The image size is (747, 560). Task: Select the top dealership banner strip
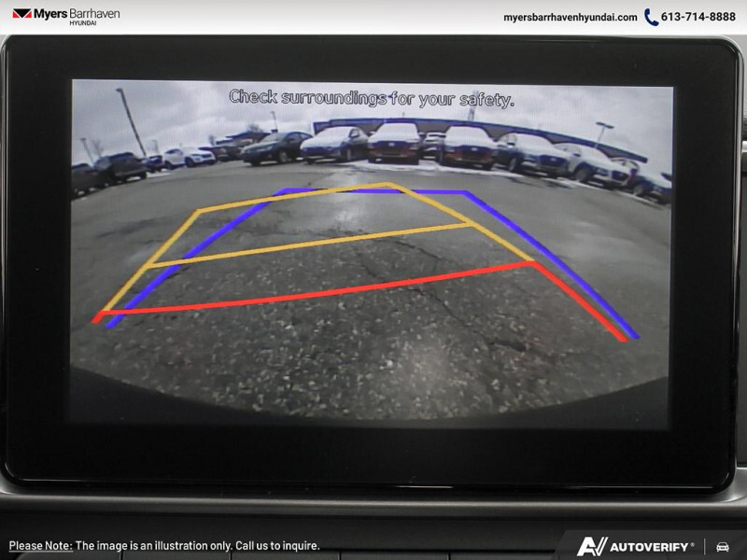tap(373, 16)
